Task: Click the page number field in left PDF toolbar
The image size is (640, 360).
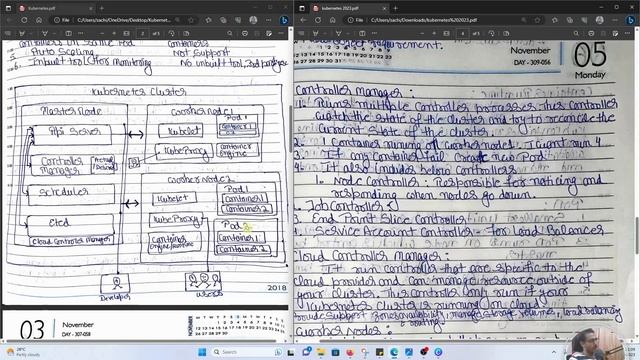Action: 143,33
